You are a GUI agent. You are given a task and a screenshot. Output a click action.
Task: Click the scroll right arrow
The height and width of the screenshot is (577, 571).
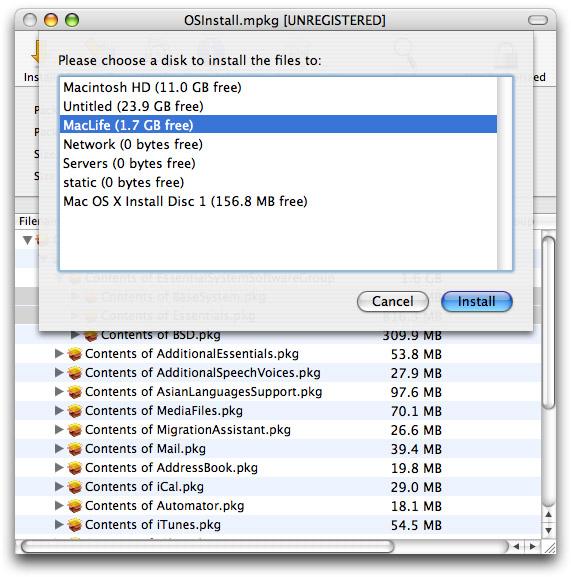pyautogui.click(x=532, y=546)
